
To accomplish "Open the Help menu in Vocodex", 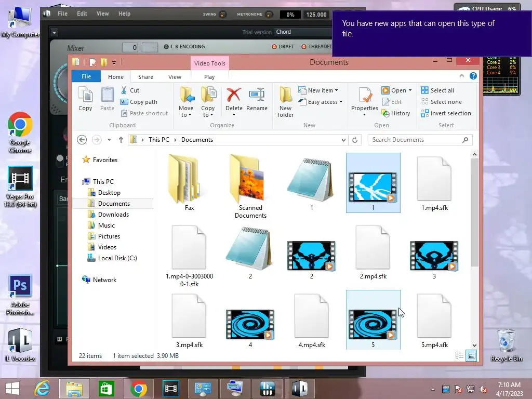I will [x=124, y=14].
